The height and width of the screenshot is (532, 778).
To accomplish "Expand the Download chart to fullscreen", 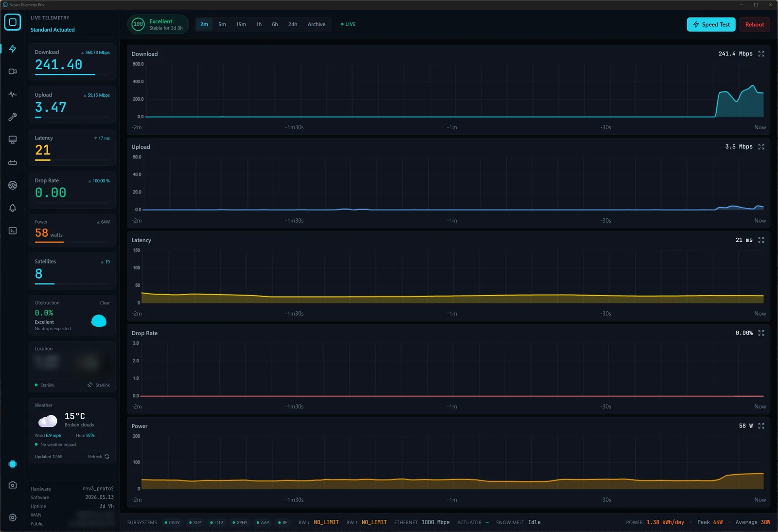I will point(761,53).
